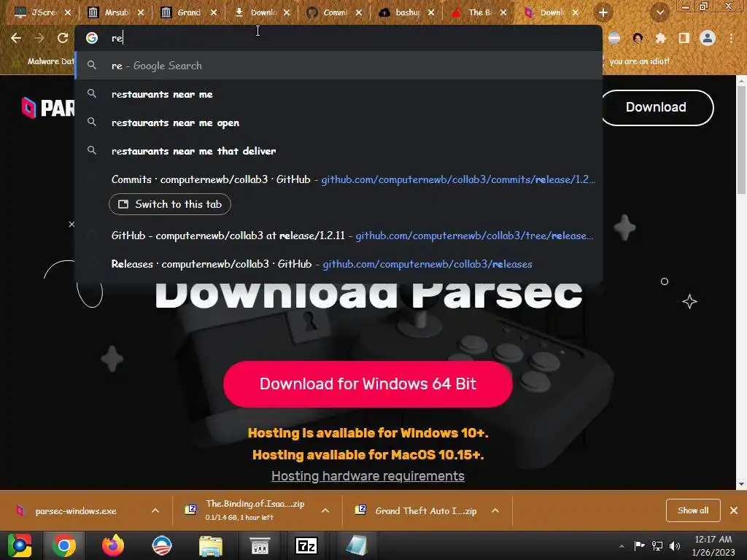Open the tab search dropdown arrow
Image resolution: width=747 pixels, height=560 pixels.
pos(659,12)
